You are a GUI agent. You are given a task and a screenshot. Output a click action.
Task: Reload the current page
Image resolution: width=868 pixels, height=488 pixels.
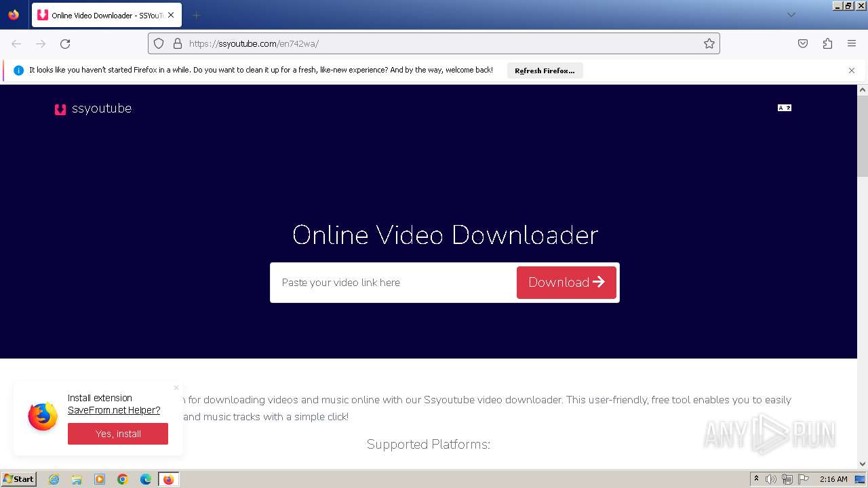[x=65, y=43]
